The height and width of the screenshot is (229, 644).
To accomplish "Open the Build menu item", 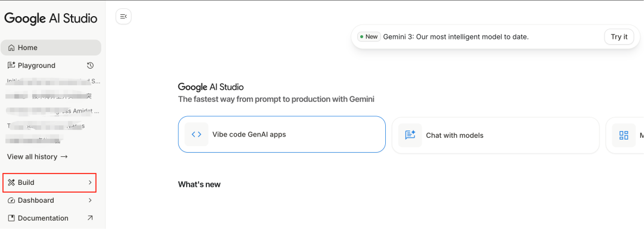I will coord(49,182).
